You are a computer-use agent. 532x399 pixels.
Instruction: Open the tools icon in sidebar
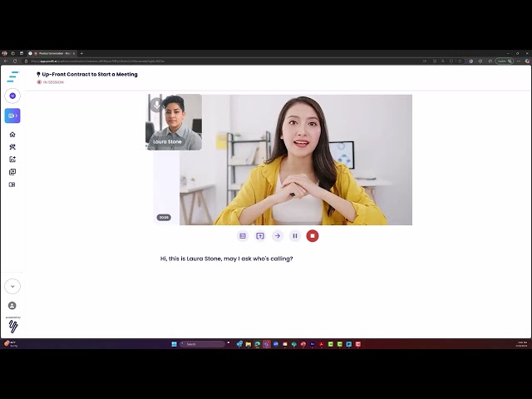[x=12, y=147]
